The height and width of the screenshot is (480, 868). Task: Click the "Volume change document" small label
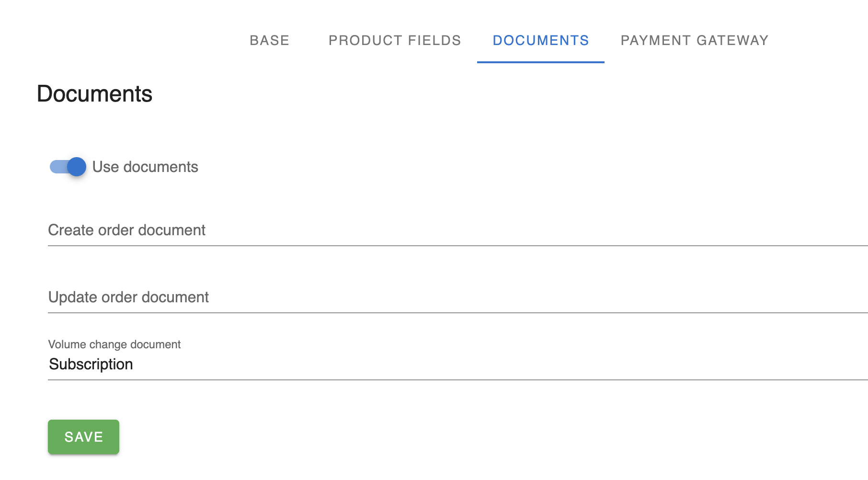[x=114, y=344]
